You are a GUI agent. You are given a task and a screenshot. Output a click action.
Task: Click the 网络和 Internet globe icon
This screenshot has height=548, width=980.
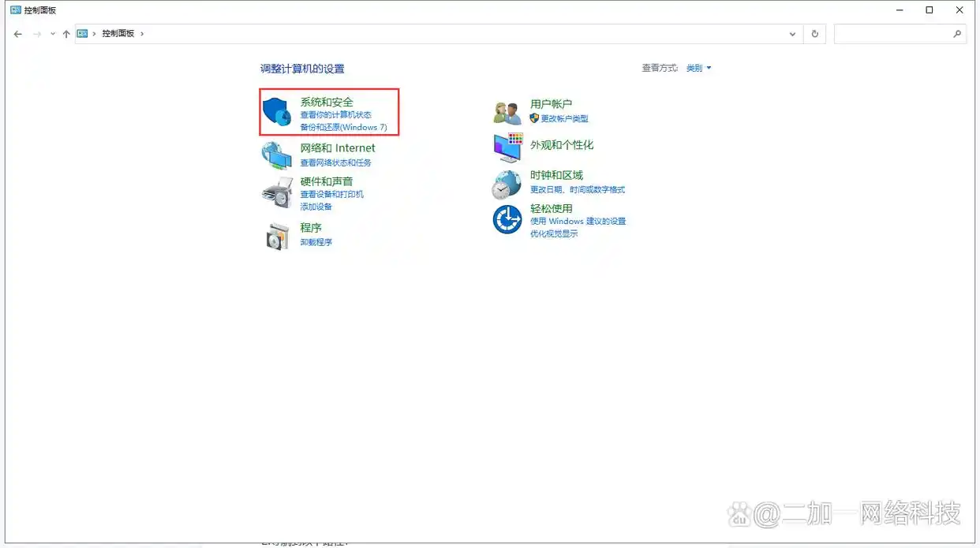276,155
